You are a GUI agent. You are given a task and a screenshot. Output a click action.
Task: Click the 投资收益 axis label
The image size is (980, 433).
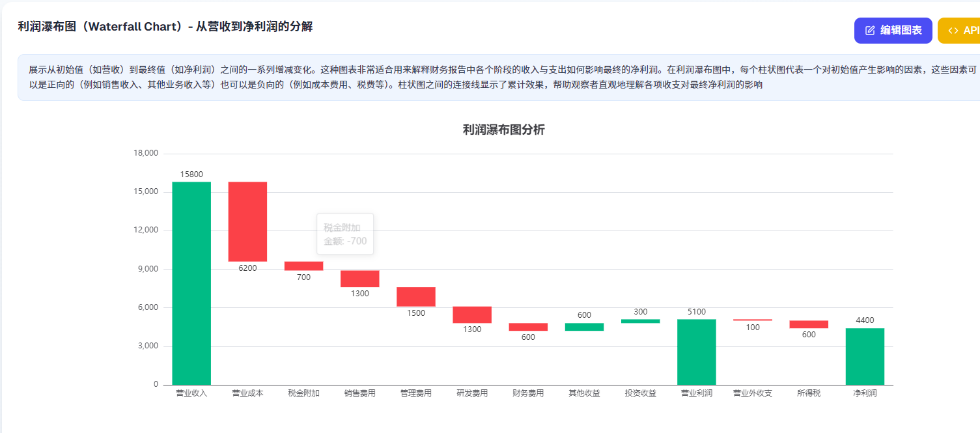[x=641, y=393]
